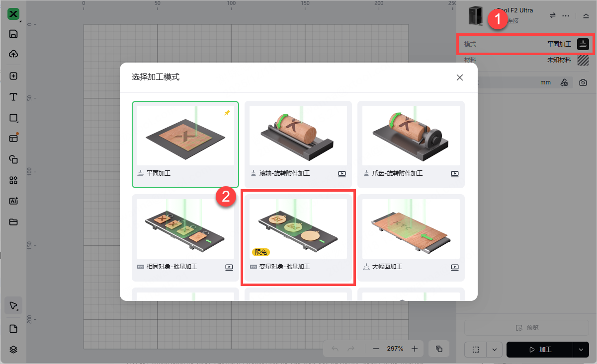Viewport: 597px width, 364px height.
Task: Select the Text tool in sidebar
Action: [x=13, y=97]
